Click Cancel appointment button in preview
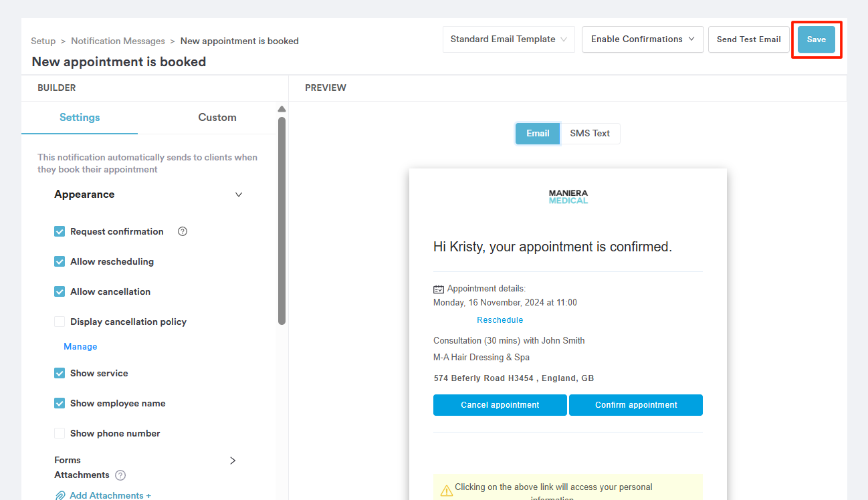 coord(500,405)
